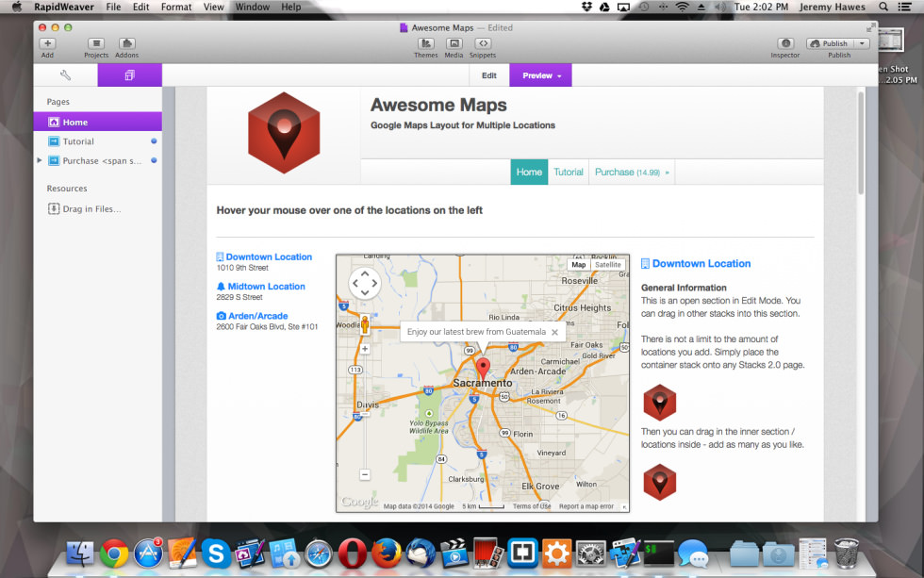Viewport: 924px width, 578px height.
Task: Open the Snippets panel
Action: tap(483, 43)
